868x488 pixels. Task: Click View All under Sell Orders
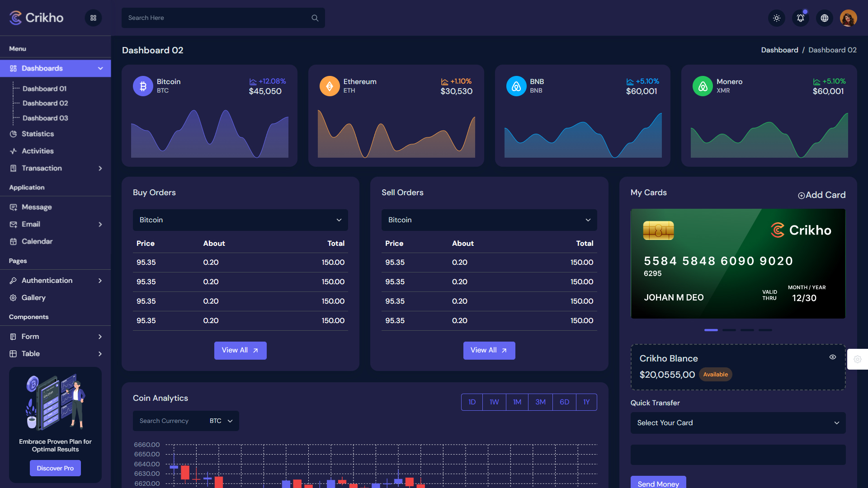point(489,350)
